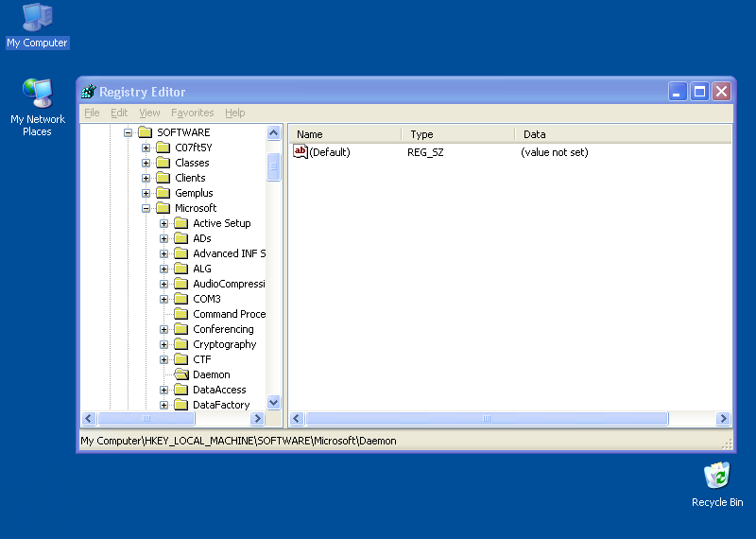Select the Cryptography folder icon
Image resolution: width=756 pixels, height=539 pixels.
pyautogui.click(x=181, y=344)
